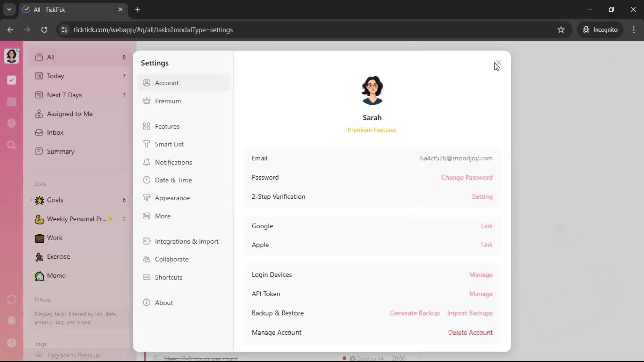
Task: Click the help question mark icon
Action: click(x=11, y=343)
